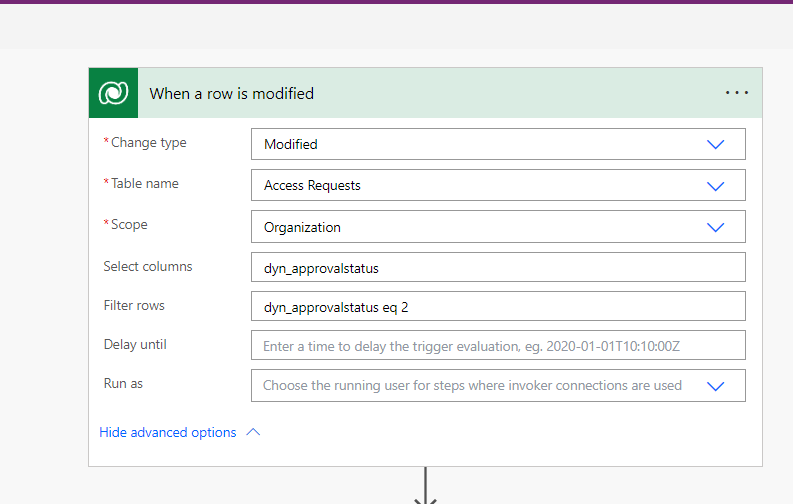The height and width of the screenshot is (504, 793).
Task: Open the Scope field showing Organization
Action: [480, 227]
